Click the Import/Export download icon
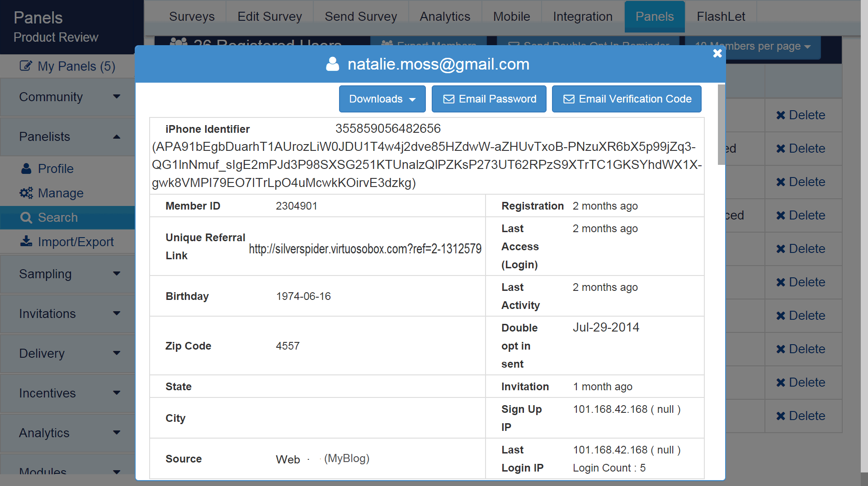Screen dimensions: 868x486 coord(26,242)
